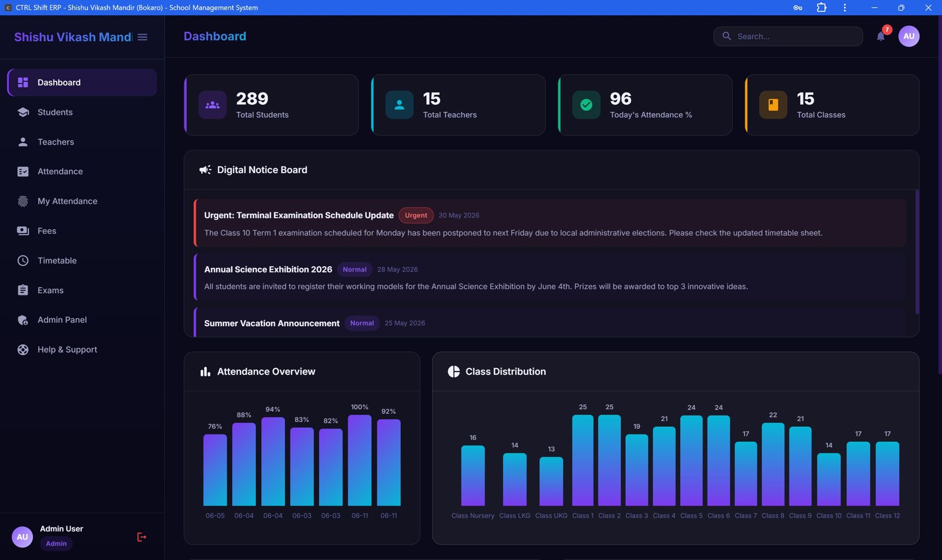Select the Attendance sidebar icon
942x560 pixels.
point(23,172)
